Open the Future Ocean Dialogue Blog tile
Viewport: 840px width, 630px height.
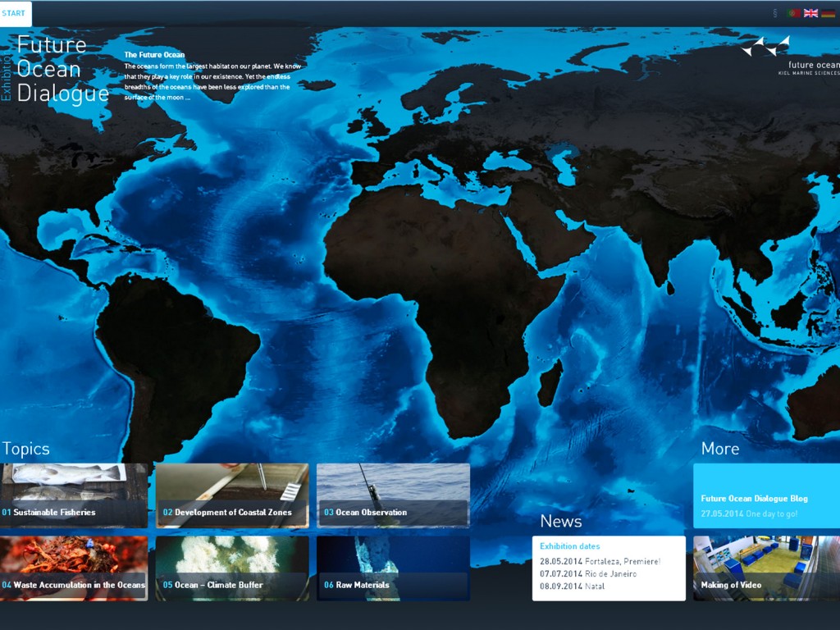(x=767, y=495)
